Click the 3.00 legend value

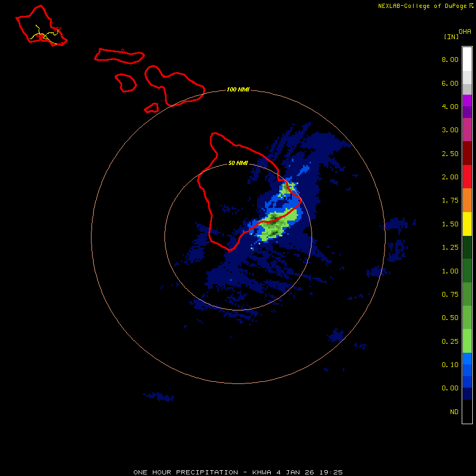coord(450,130)
